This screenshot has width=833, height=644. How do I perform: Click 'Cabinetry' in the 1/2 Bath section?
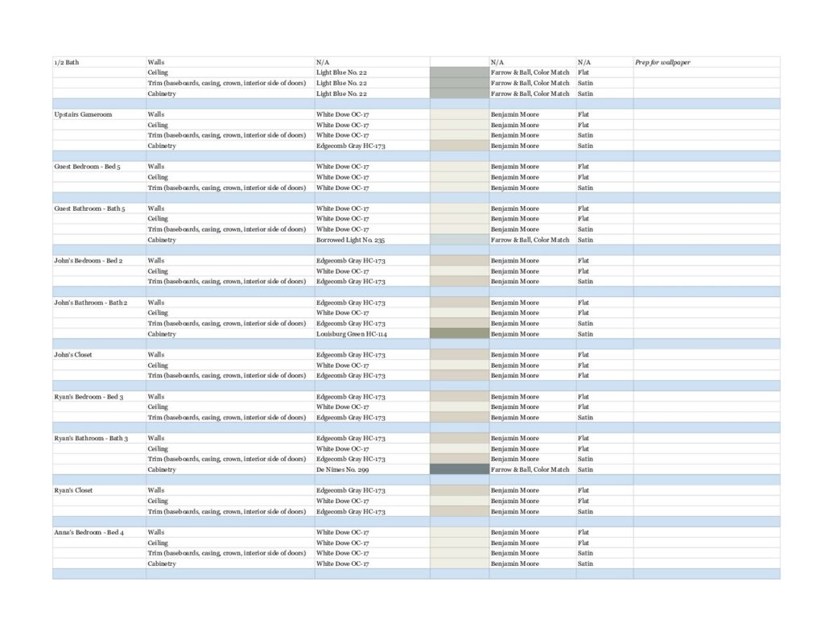[x=162, y=93]
